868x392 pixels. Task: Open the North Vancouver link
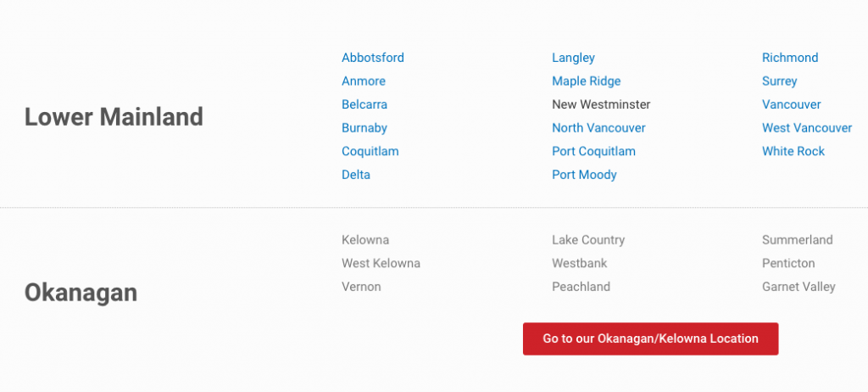(x=598, y=128)
